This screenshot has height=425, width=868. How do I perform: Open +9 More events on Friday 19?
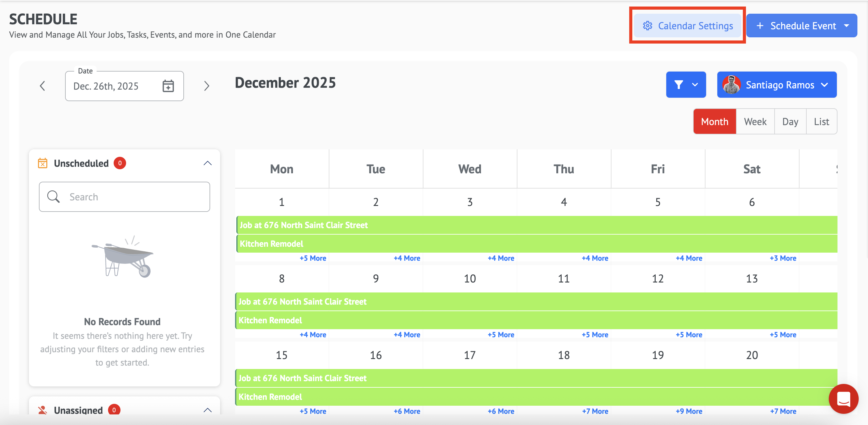[689, 411]
